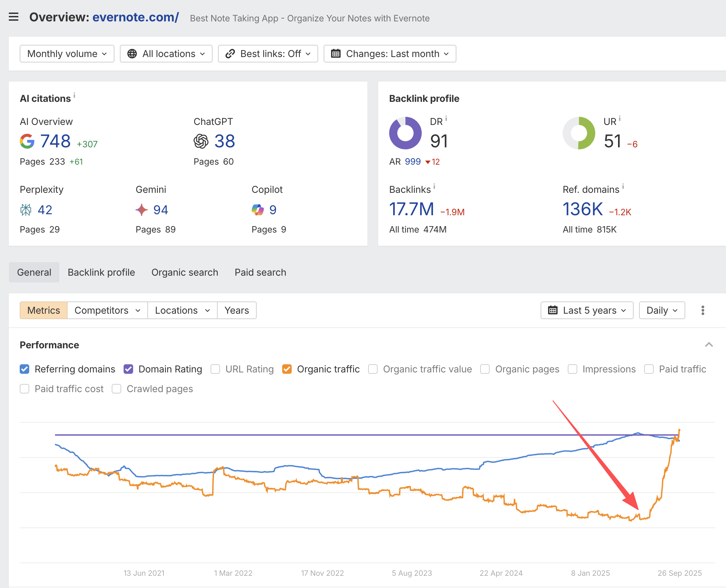This screenshot has height=588, width=726.
Task: Uncheck Domain Rating checkbox
Action: 128,369
